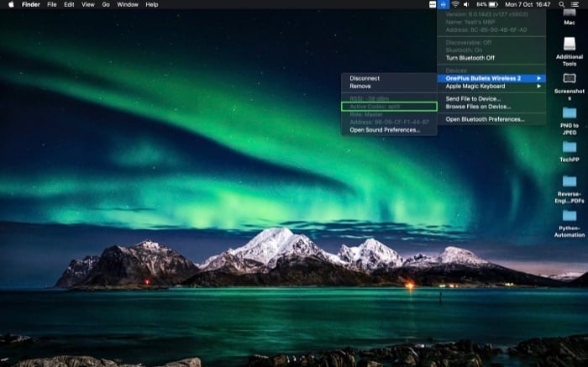Viewport: 588px width, 367px height.
Task: Click menu bar icon left of Bluetooth
Action: point(433,4)
